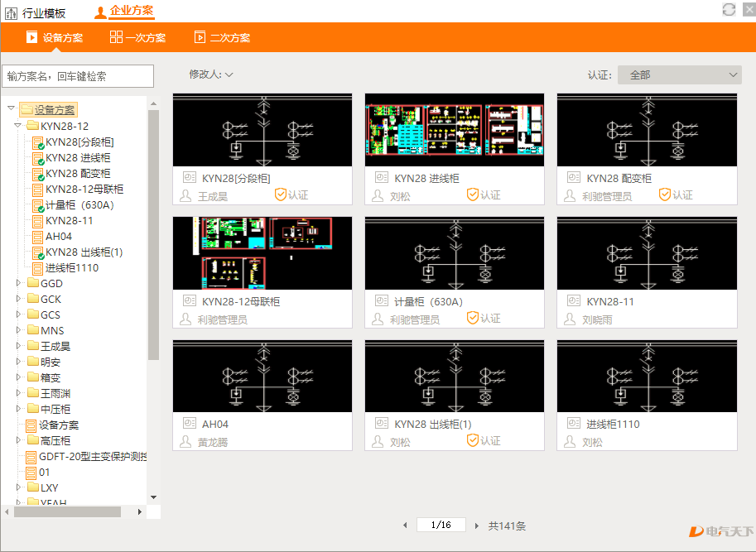Click the 箱变 folder icon
This screenshot has width=756, height=552.
pos(33,377)
